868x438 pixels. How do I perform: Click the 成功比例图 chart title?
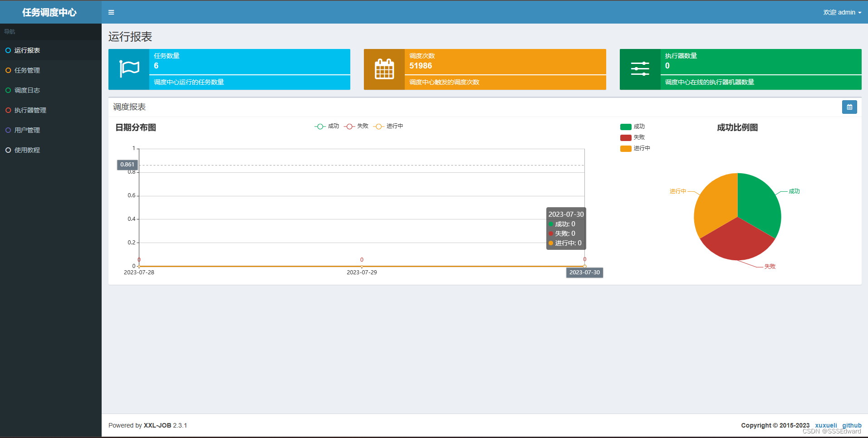pyautogui.click(x=737, y=127)
